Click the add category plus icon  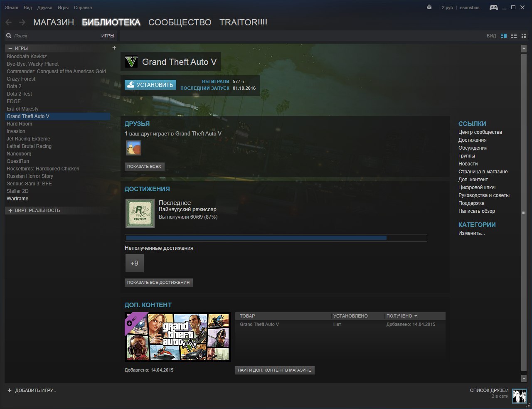[114, 48]
